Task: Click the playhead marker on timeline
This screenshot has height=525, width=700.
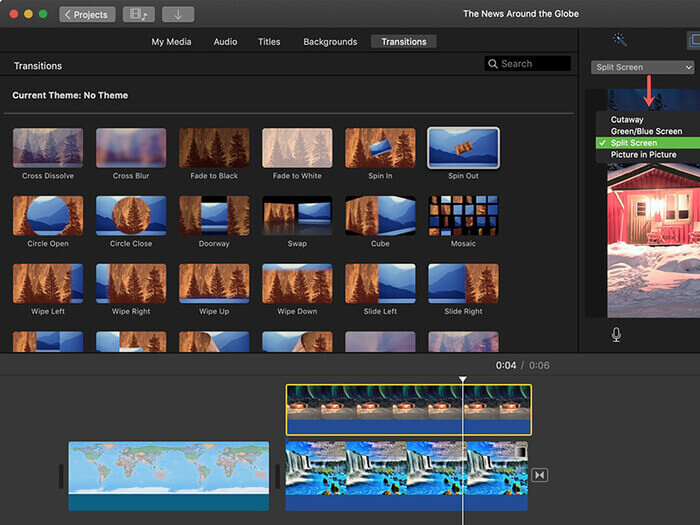Action: [463, 380]
